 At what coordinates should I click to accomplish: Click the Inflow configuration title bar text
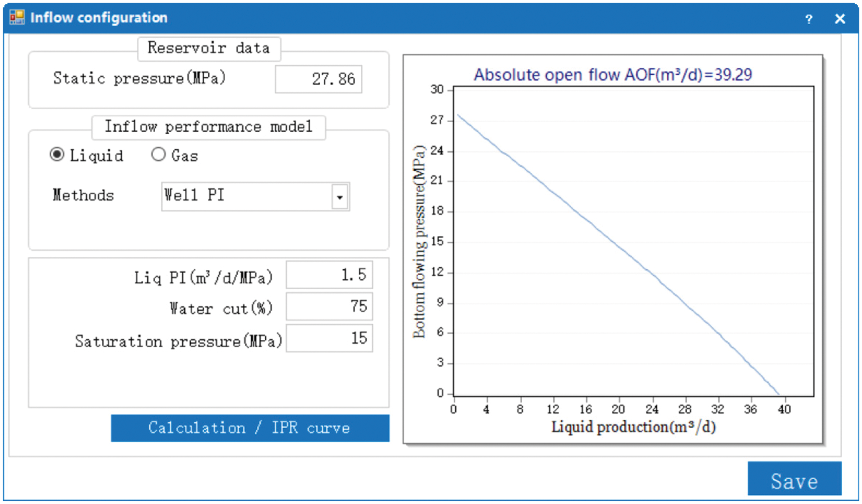pyautogui.click(x=99, y=18)
